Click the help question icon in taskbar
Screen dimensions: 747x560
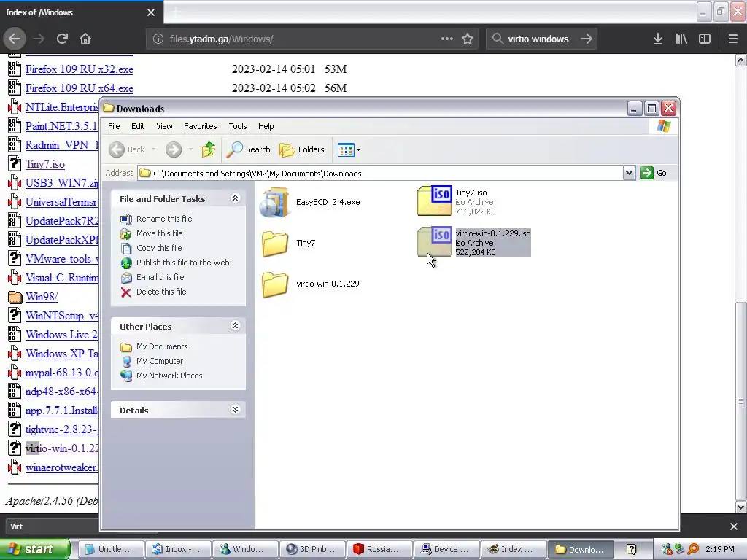631,549
